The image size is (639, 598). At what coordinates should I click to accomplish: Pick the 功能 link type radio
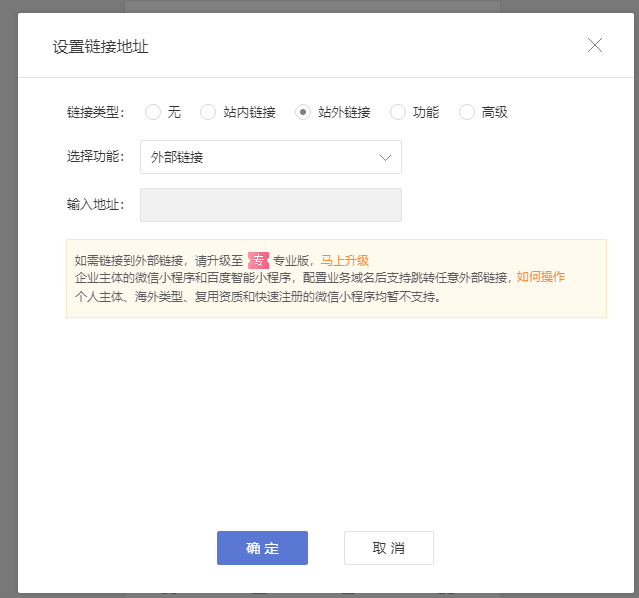click(x=398, y=112)
